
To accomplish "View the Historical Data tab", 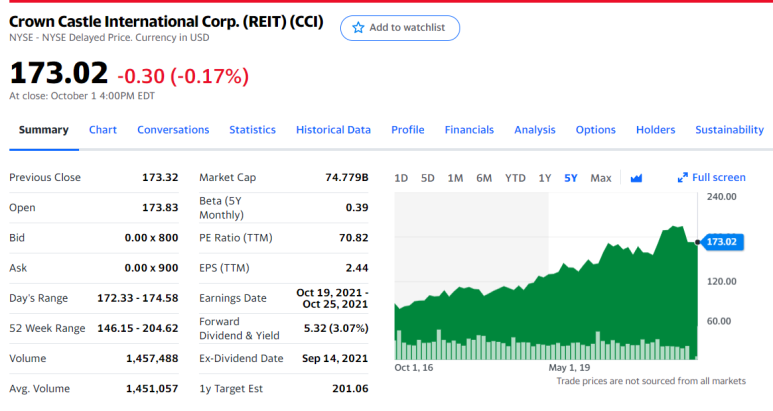I will point(333,130).
